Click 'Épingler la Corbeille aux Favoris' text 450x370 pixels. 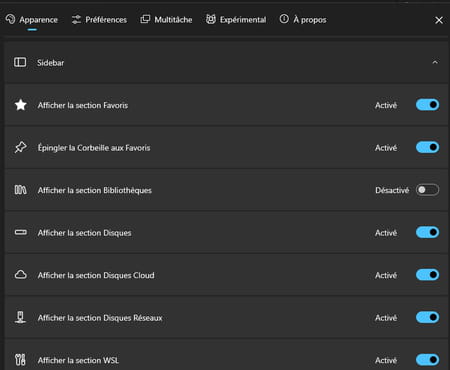coord(94,148)
